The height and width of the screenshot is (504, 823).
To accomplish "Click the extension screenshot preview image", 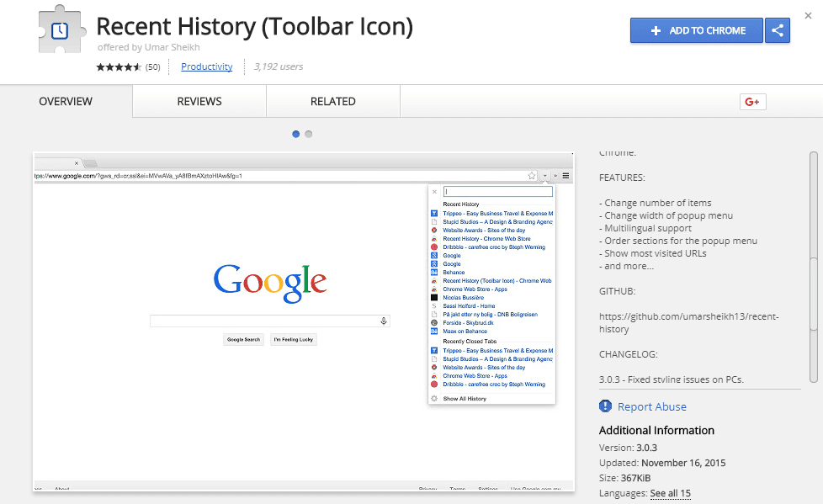I will [x=304, y=321].
